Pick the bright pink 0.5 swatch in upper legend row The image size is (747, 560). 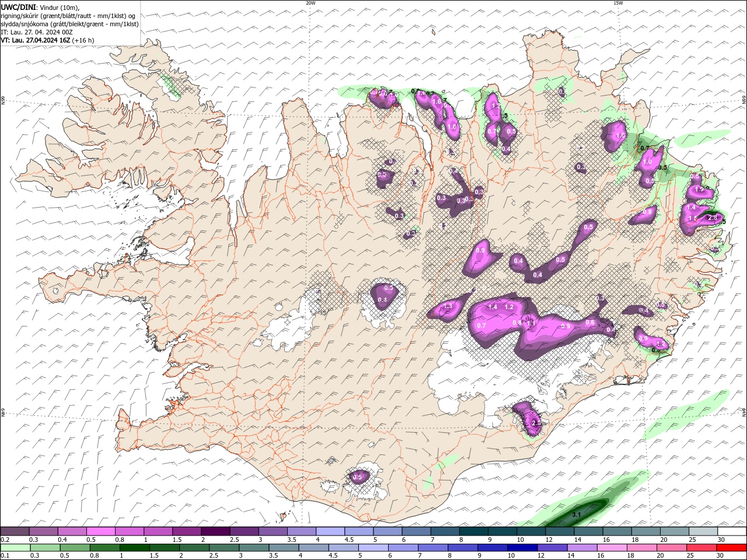101,531
